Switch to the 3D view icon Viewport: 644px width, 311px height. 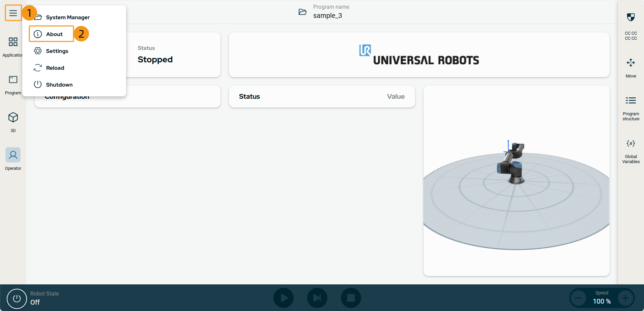click(13, 118)
